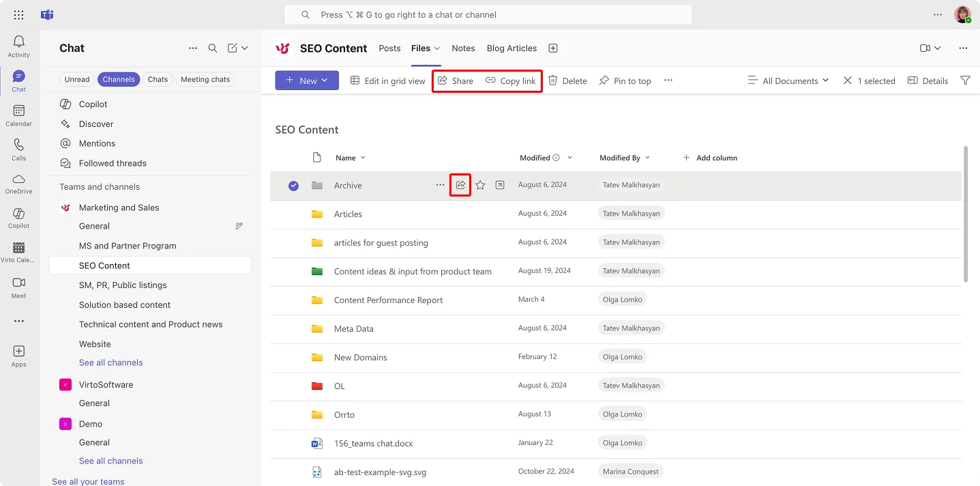Open the New item dropdown
This screenshot has width=980, height=486.
[306, 80]
